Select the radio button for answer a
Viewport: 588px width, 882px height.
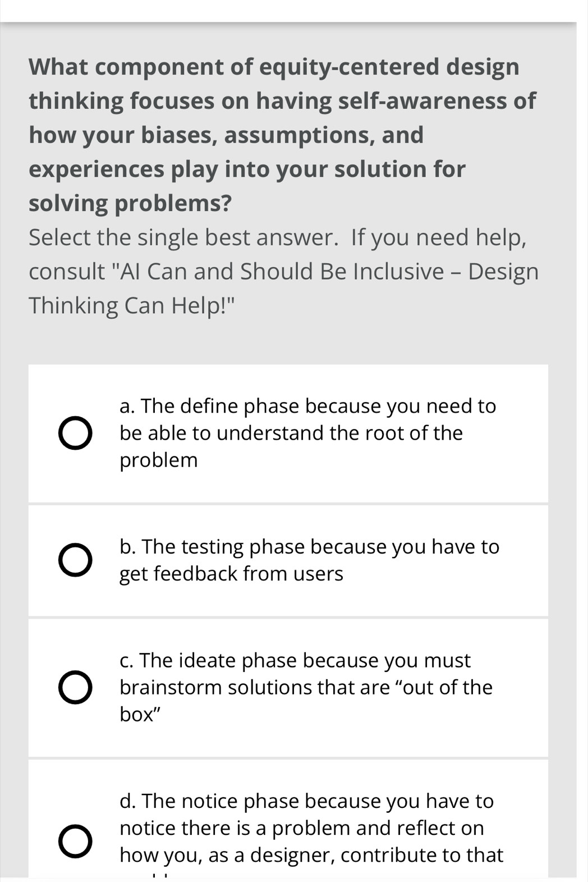click(75, 433)
